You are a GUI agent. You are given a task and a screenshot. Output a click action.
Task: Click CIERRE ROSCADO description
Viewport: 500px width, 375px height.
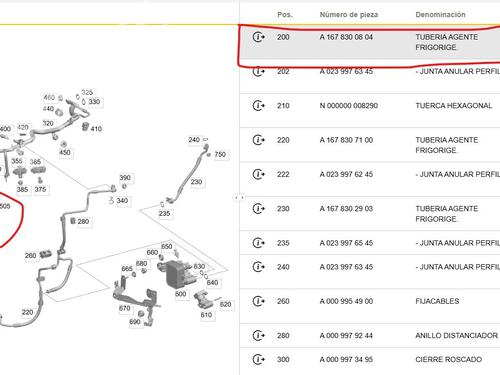coord(448,360)
